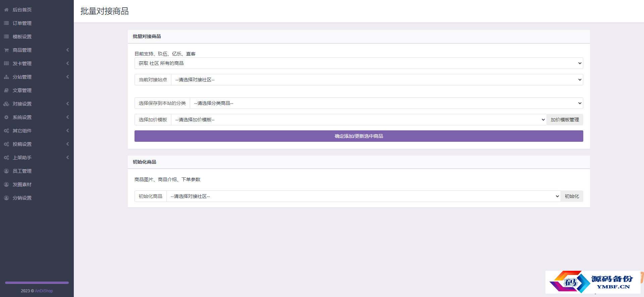Expand the 投稿设置 submenu chevron

[x=67, y=144]
